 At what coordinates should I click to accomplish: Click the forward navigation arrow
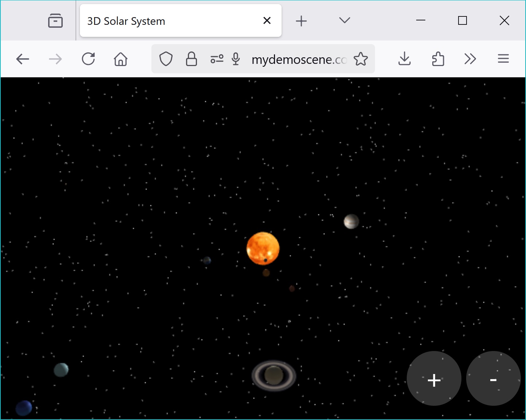55,59
